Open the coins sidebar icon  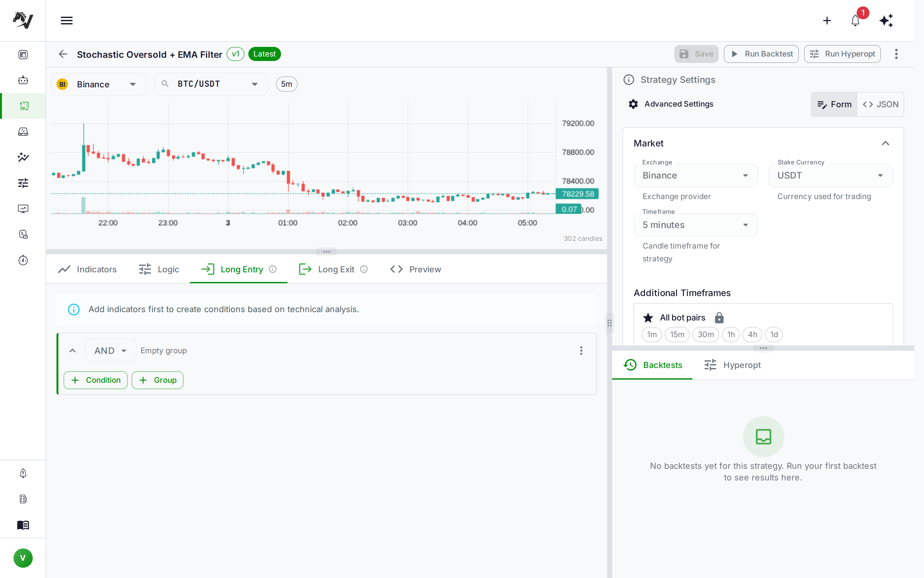pyautogui.click(x=23, y=234)
